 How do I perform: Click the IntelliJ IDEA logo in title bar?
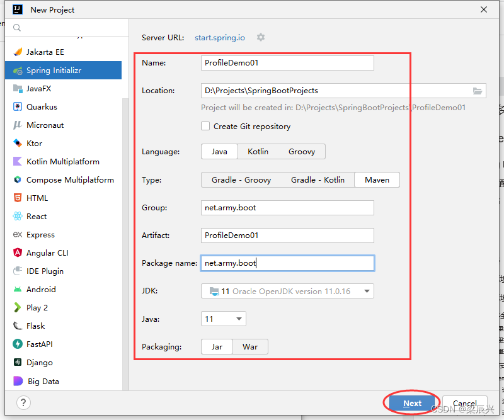point(18,9)
